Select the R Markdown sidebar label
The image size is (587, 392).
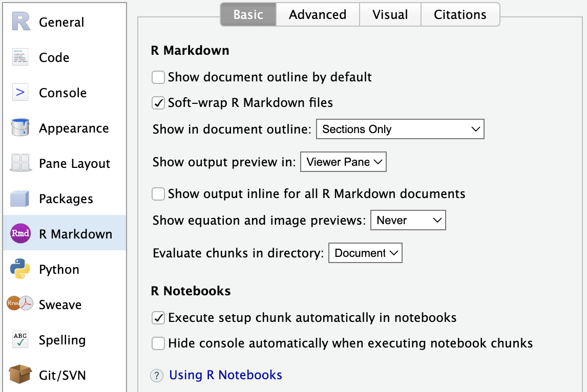76,234
